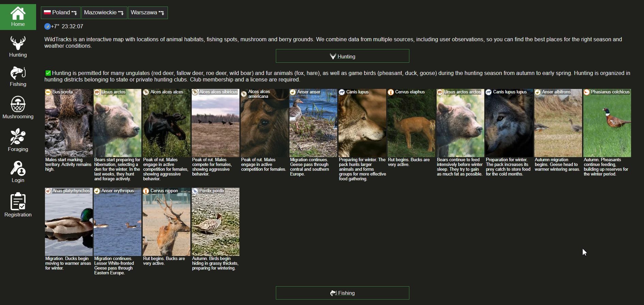644x305 pixels.
Task: Click the WildTracks intro paragraph
Action: 333,43
